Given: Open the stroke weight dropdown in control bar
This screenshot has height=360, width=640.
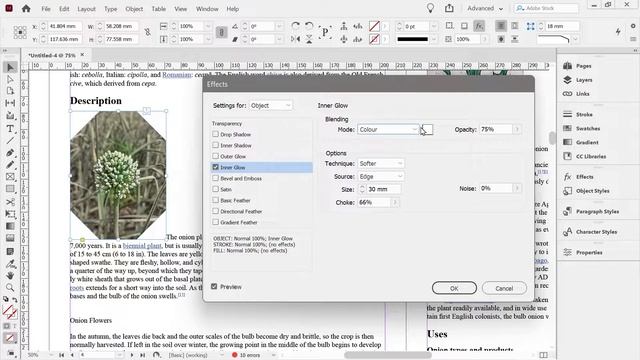Looking at the screenshot, I should pos(434,26).
